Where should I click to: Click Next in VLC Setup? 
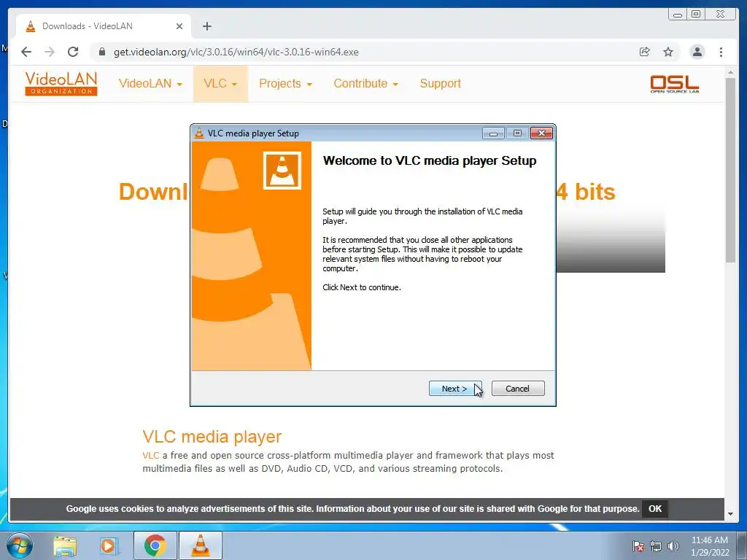coord(455,389)
